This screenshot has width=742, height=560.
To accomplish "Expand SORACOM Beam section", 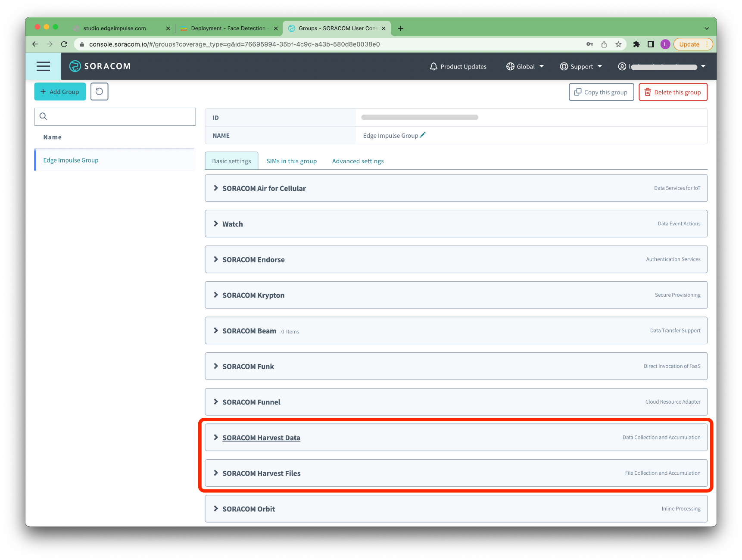I will coord(456,331).
